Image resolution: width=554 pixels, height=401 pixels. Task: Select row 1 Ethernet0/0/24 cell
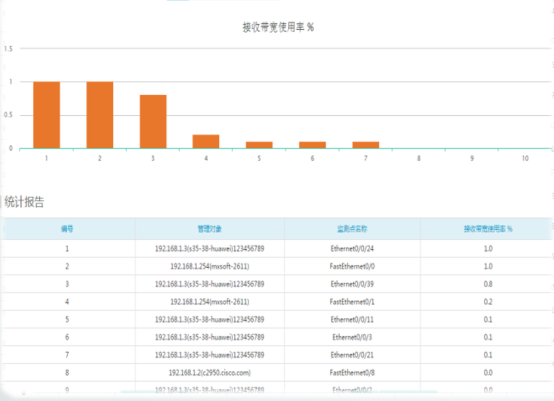coord(352,249)
